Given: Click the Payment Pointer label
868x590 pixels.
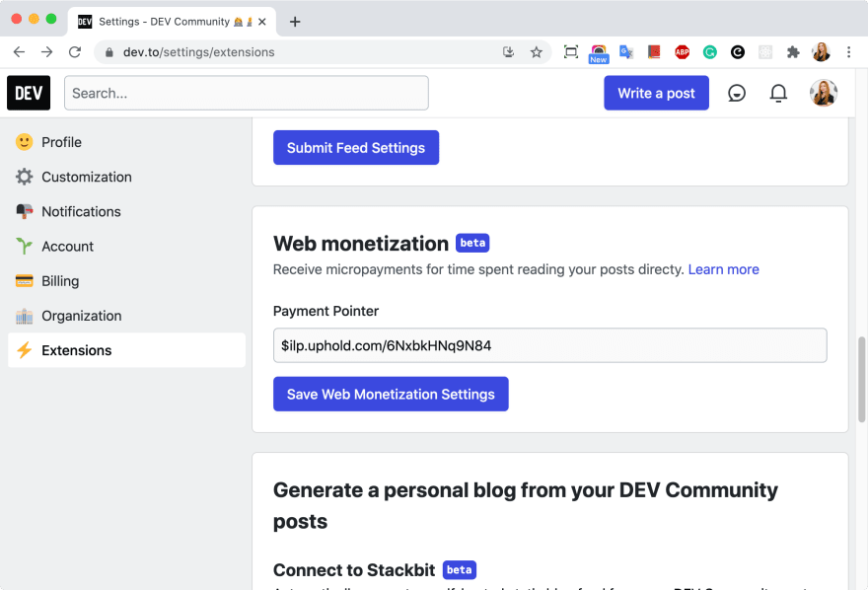Looking at the screenshot, I should 326,311.
